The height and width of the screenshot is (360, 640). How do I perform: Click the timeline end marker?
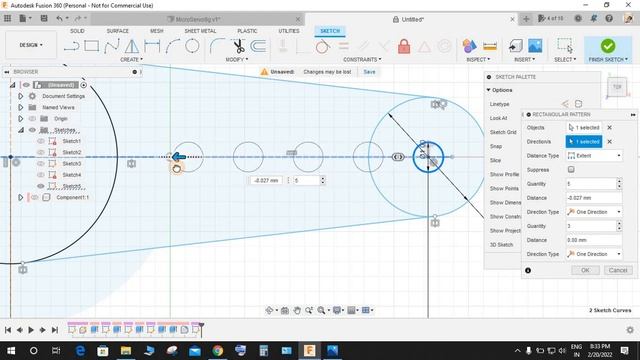tap(201, 329)
